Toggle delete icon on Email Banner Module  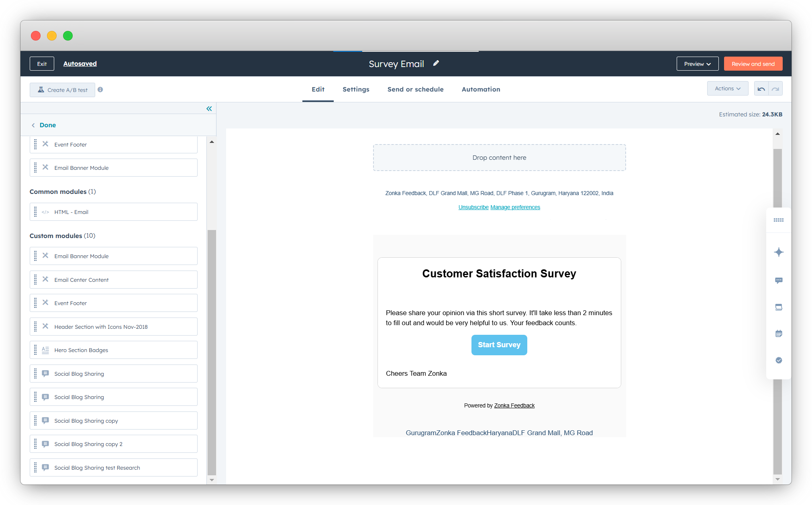coord(46,167)
